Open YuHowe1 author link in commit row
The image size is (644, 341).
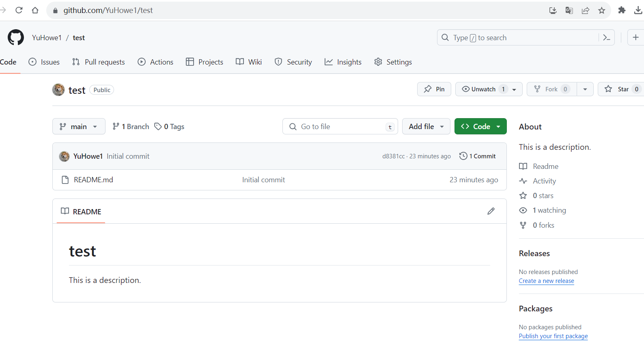click(88, 156)
